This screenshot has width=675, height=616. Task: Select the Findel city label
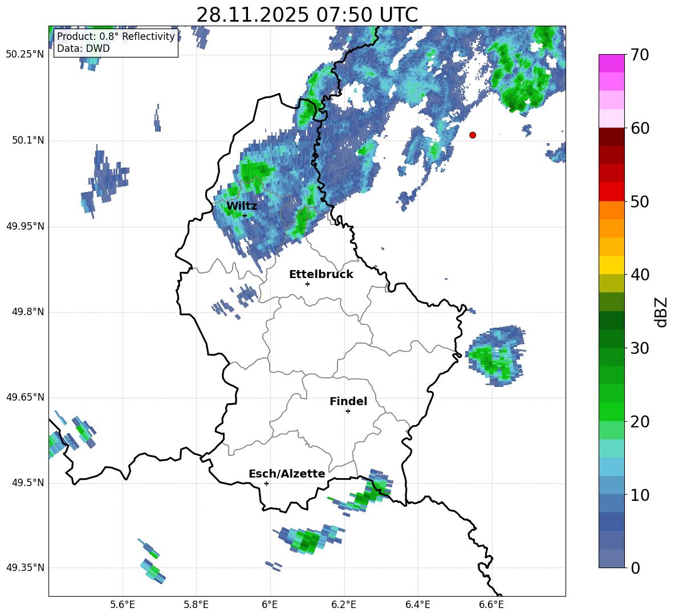pos(348,401)
